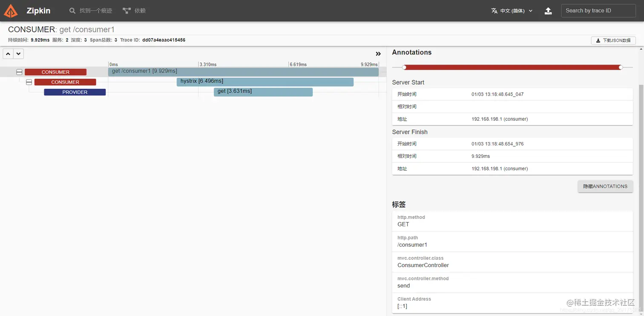644x316 pixels.
Task: Select the hystrix 6.496ms span bar
Action: tap(265, 82)
